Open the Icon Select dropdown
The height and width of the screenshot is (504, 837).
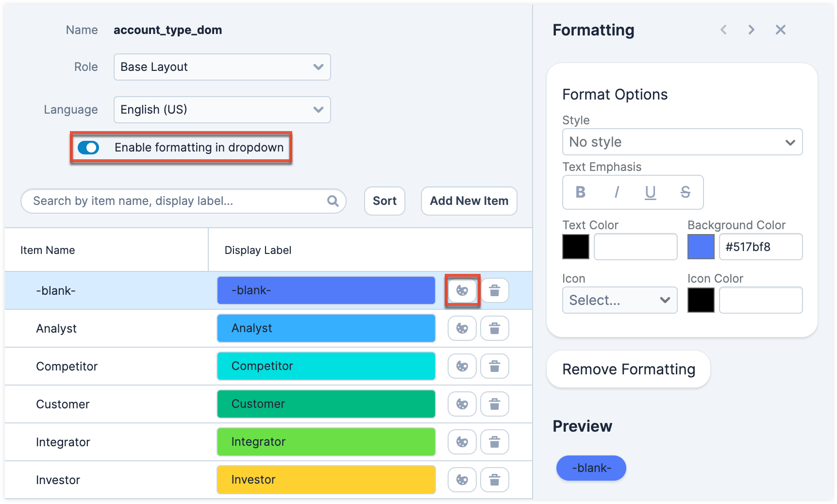[619, 301]
